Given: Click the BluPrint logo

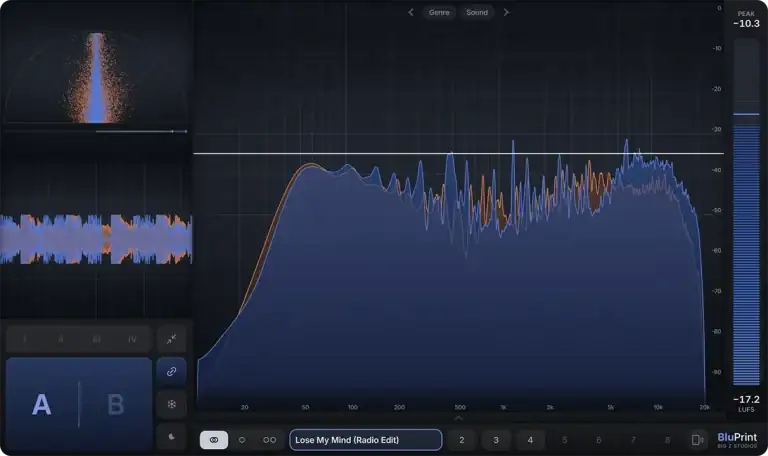Looking at the screenshot, I should coord(737,440).
